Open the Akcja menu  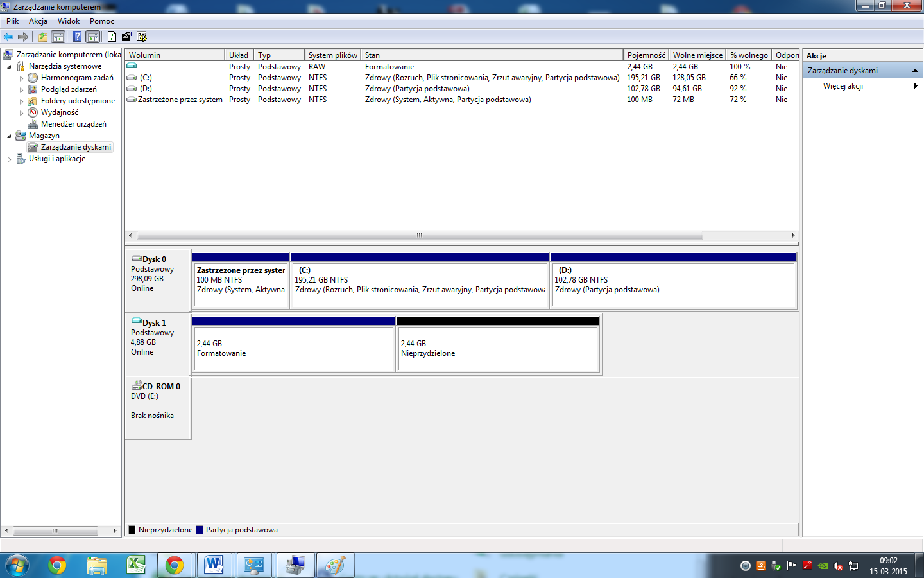pos(38,21)
